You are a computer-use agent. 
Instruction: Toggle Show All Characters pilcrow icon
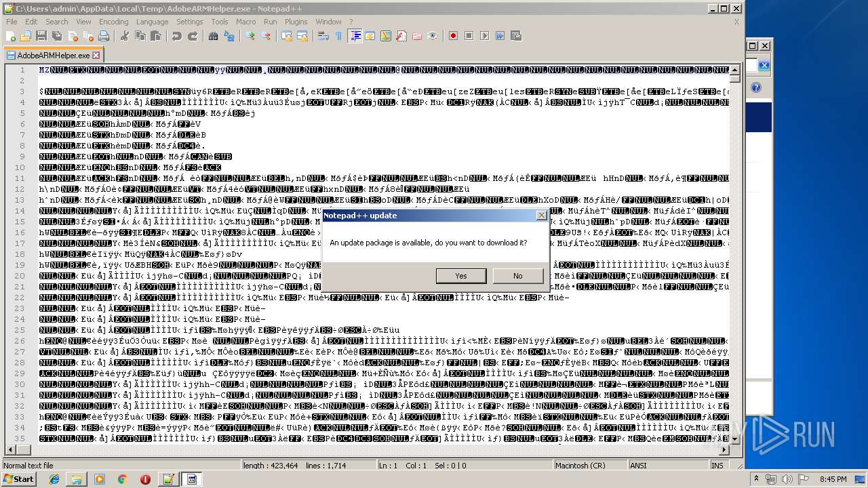tap(338, 36)
